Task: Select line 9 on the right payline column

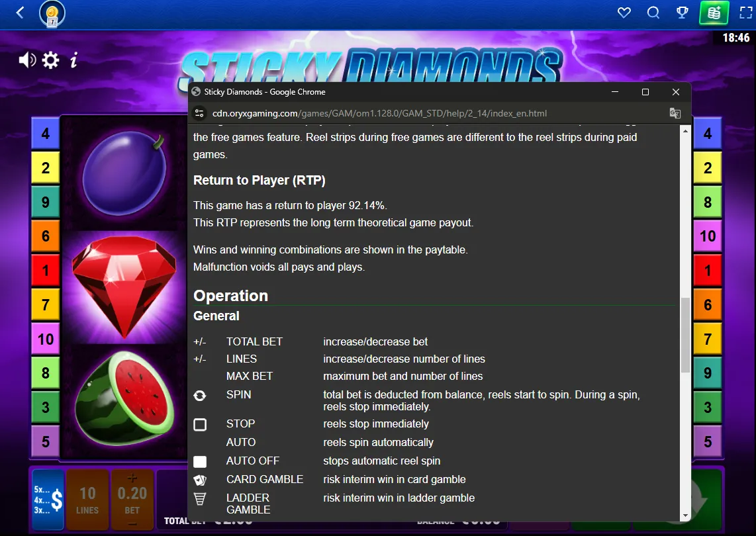Action: 707,373
